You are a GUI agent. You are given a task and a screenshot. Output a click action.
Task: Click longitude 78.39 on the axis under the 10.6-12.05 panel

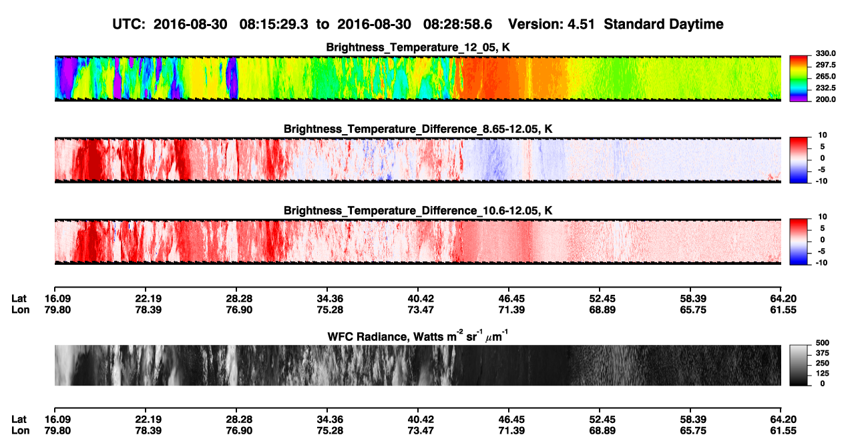point(148,310)
